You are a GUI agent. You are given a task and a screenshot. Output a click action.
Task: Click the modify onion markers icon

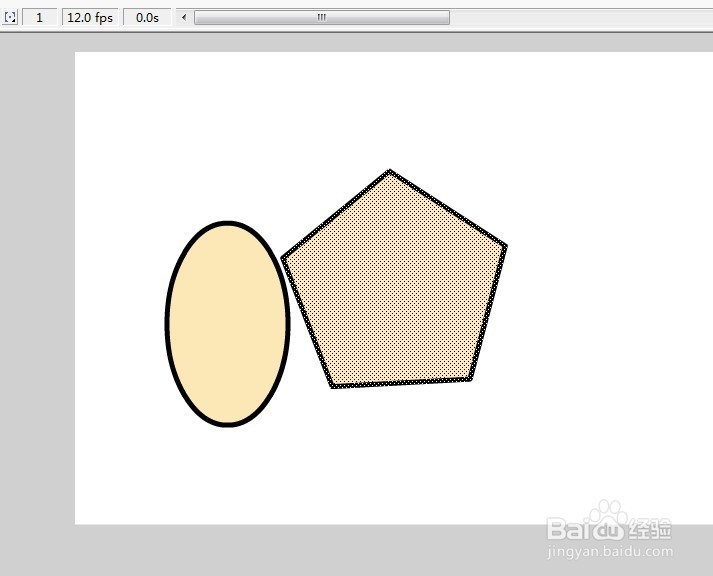10,18
